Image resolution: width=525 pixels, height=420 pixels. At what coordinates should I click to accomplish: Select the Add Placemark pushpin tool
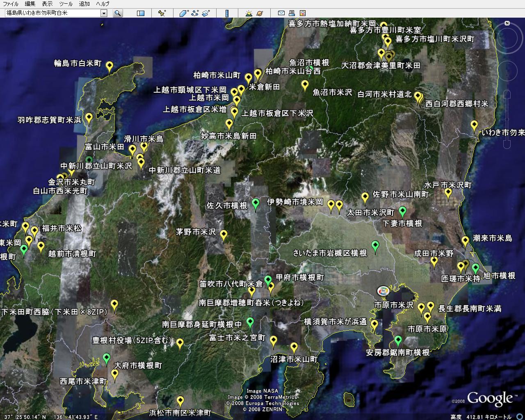[162, 13]
